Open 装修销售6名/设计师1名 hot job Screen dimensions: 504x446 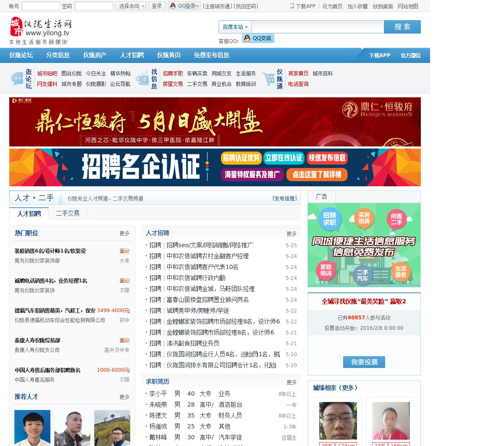(x=50, y=251)
